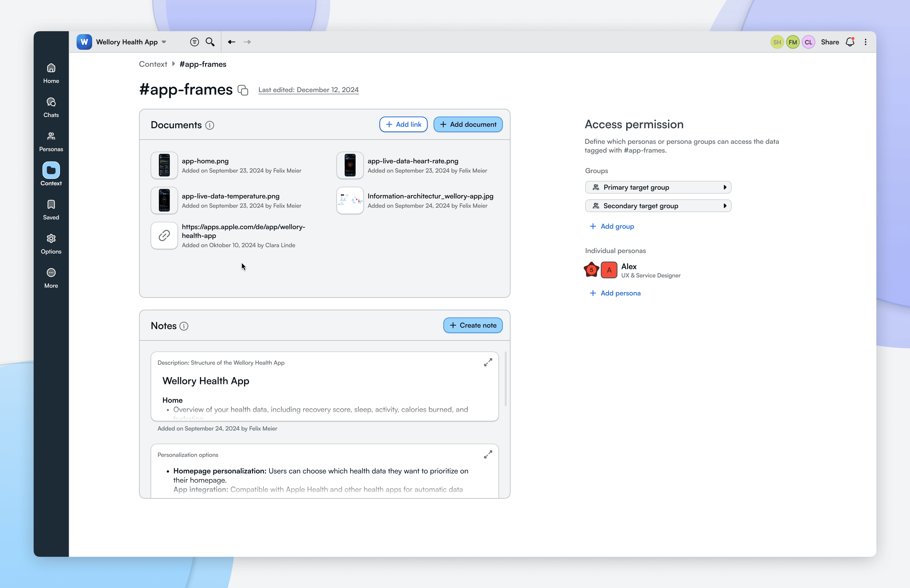Viewport: 910px width, 588px height.
Task: Go to Chats in sidebar
Action: (51, 107)
